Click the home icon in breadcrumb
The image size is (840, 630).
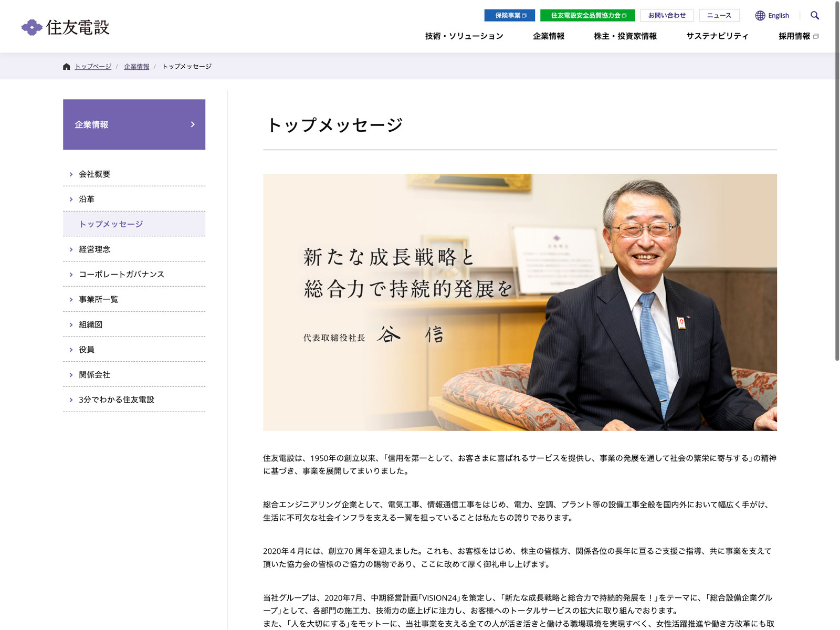point(66,67)
